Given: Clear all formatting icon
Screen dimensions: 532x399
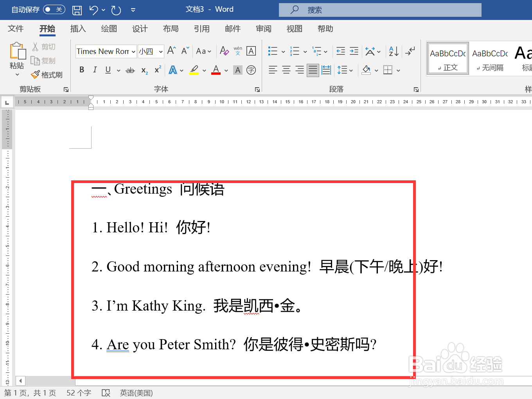Looking at the screenshot, I should (224, 51).
